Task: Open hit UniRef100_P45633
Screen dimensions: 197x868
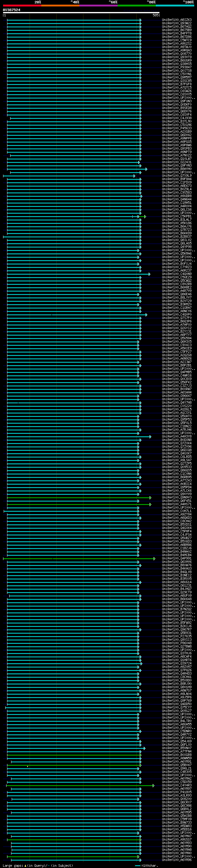Action: pos(177,128)
